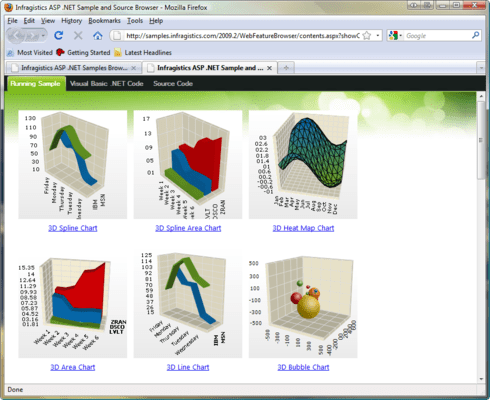
Task: Open the 3D Bubble Chart link
Action: click(303, 367)
